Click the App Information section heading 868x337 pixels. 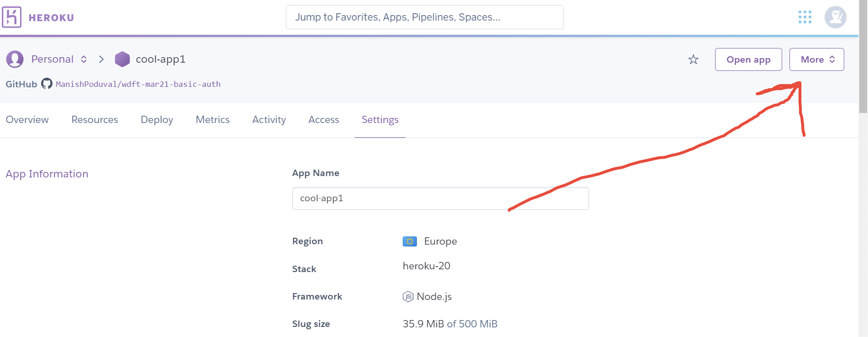click(x=47, y=174)
